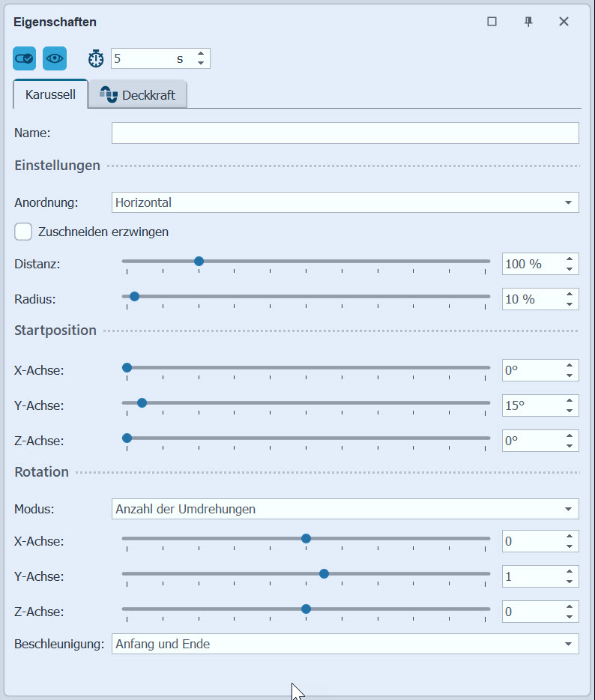
Task: Click into the Name text field
Action: coord(345,133)
